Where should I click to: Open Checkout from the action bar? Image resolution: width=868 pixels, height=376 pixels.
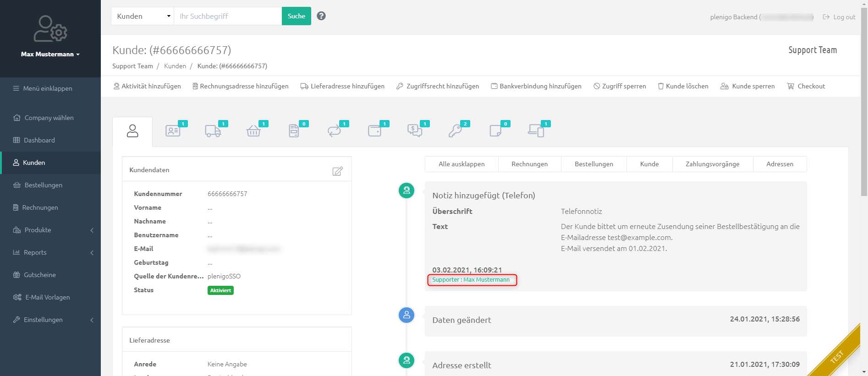point(806,86)
